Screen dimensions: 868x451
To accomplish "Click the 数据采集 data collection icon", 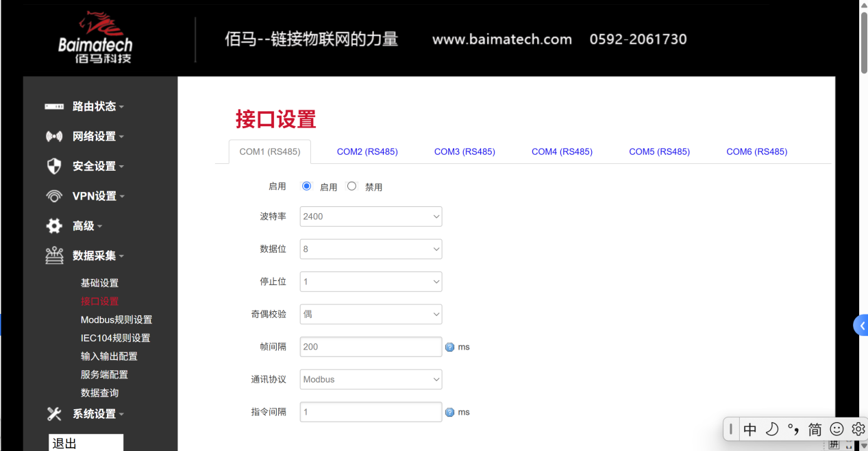I will (x=53, y=256).
